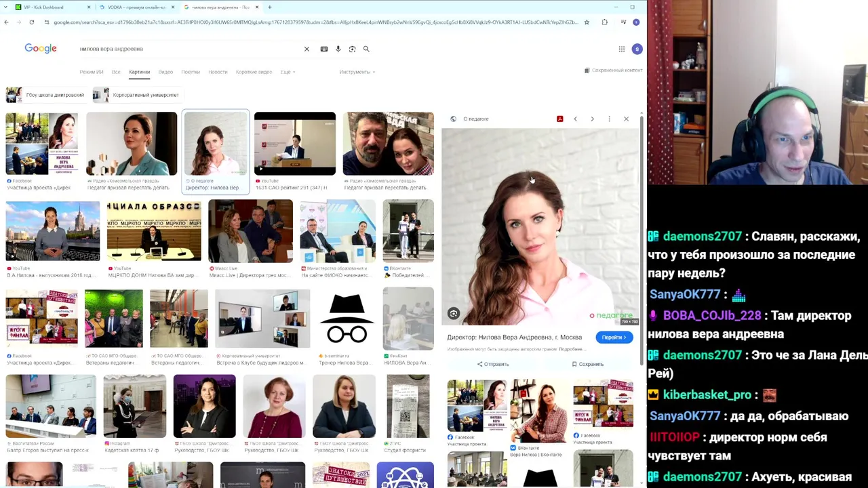The height and width of the screenshot is (488, 868).
Task: Go to the Google logo homepage
Action: tap(41, 48)
